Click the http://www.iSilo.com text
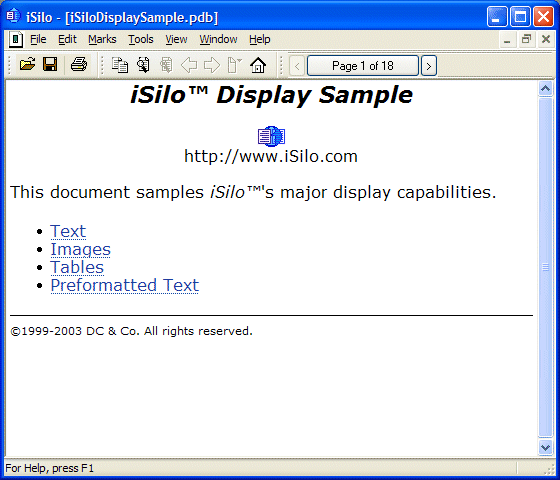The image size is (560, 480). pyautogui.click(x=271, y=156)
